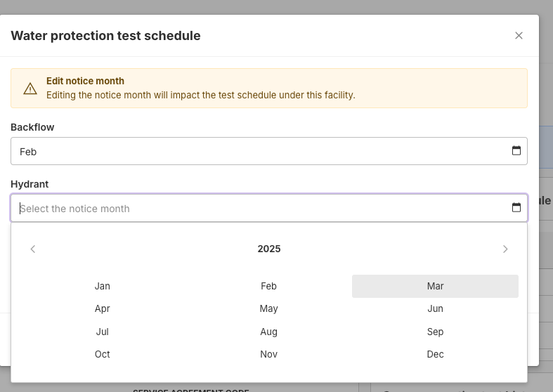The width and height of the screenshot is (553, 392).
Task: Select Jan in the month picker
Action: (x=103, y=286)
